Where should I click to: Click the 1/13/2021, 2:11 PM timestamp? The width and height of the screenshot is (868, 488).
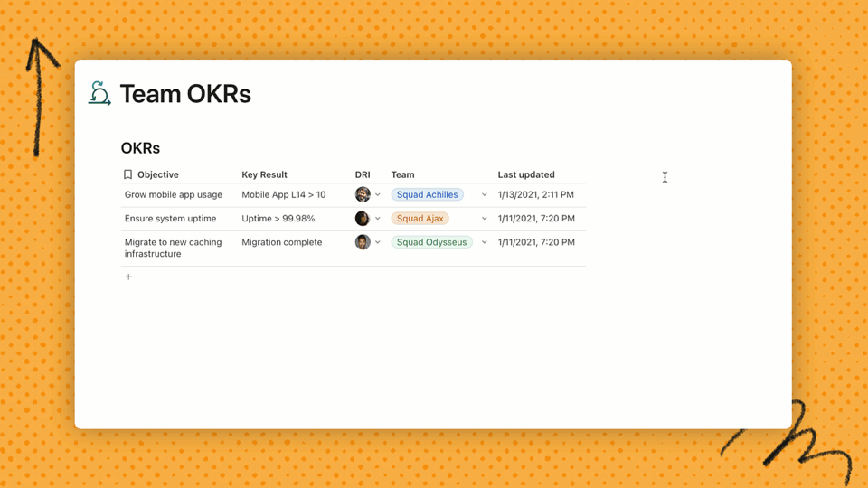pyautogui.click(x=536, y=194)
